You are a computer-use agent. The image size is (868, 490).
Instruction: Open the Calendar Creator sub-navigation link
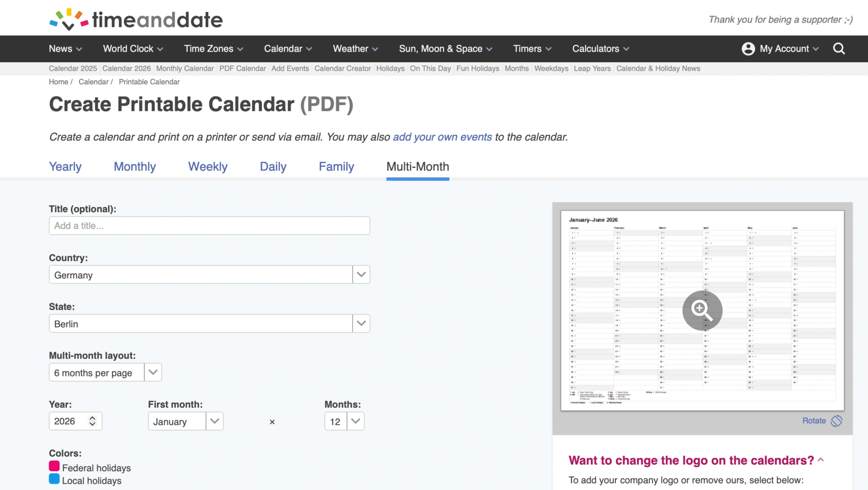coord(342,68)
